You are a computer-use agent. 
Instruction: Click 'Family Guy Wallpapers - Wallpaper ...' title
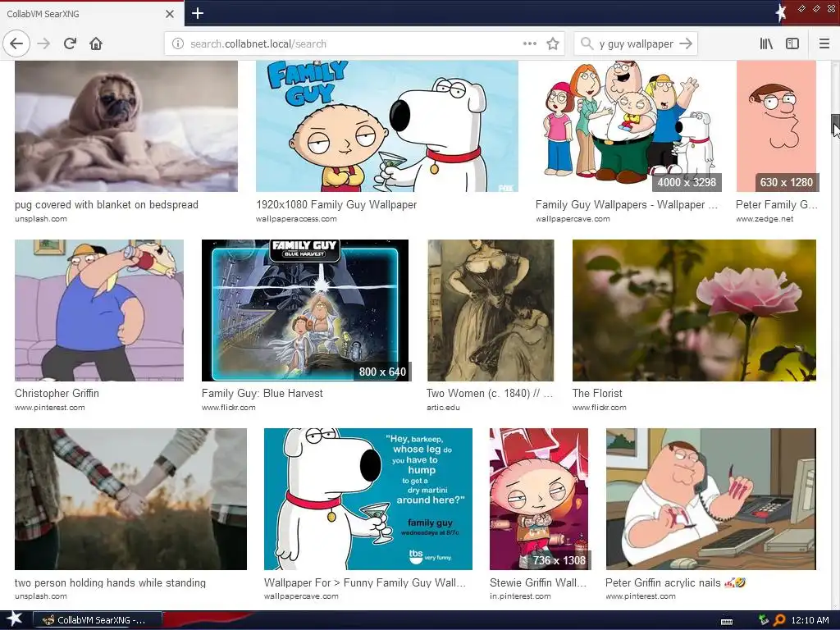[x=626, y=204]
